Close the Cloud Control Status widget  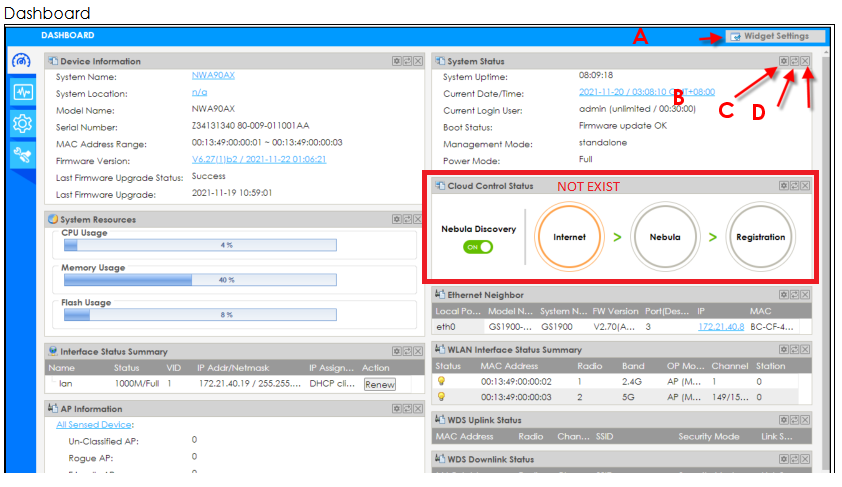805,186
